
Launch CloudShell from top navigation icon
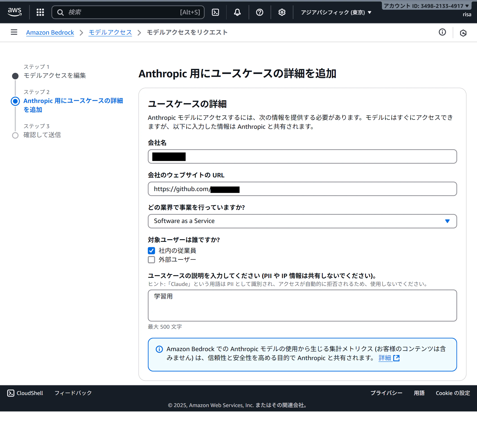[x=216, y=12]
